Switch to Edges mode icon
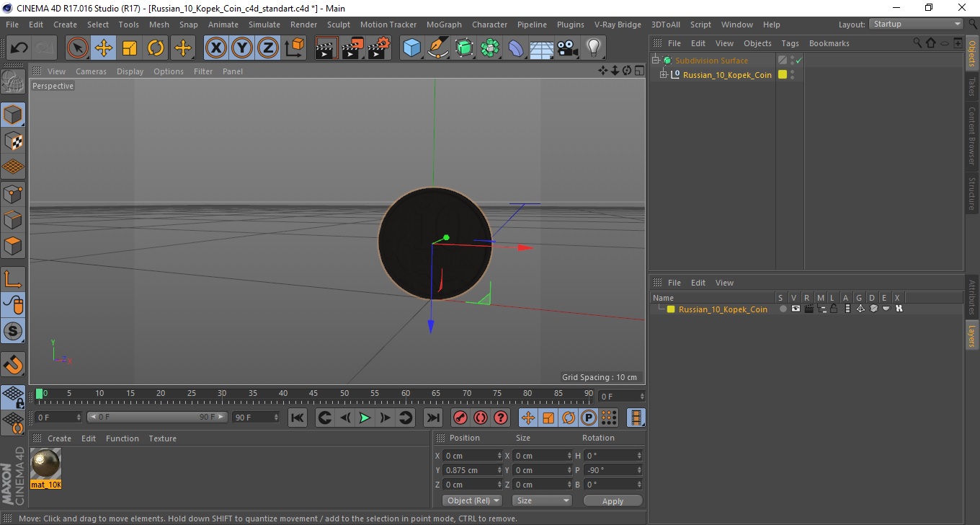 pyautogui.click(x=13, y=219)
